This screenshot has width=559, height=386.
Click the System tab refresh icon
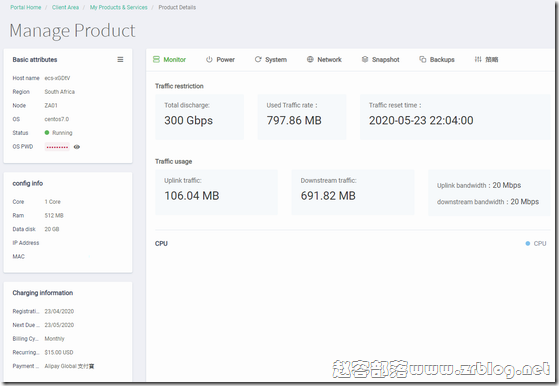tap(258, 60)
